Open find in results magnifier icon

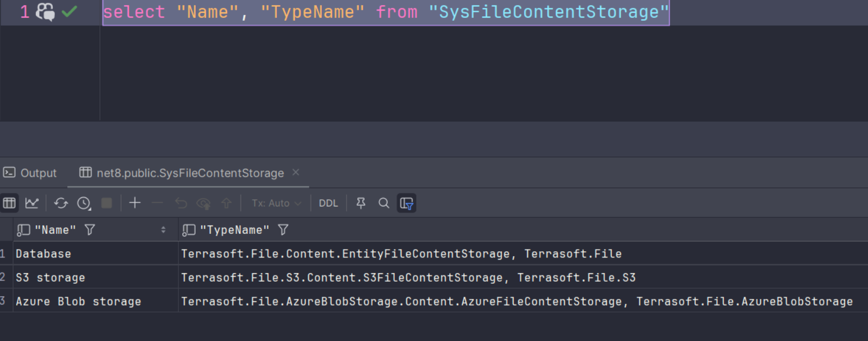click(x=384, y=203)
